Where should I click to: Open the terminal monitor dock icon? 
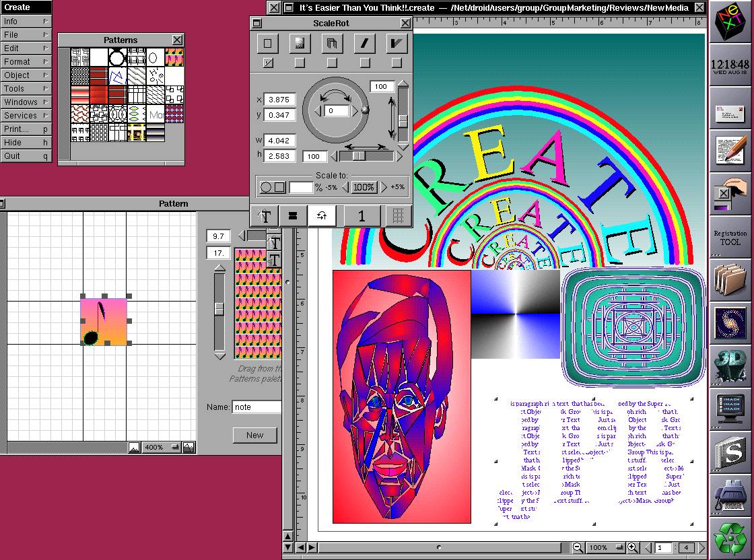tap(730, 409)
